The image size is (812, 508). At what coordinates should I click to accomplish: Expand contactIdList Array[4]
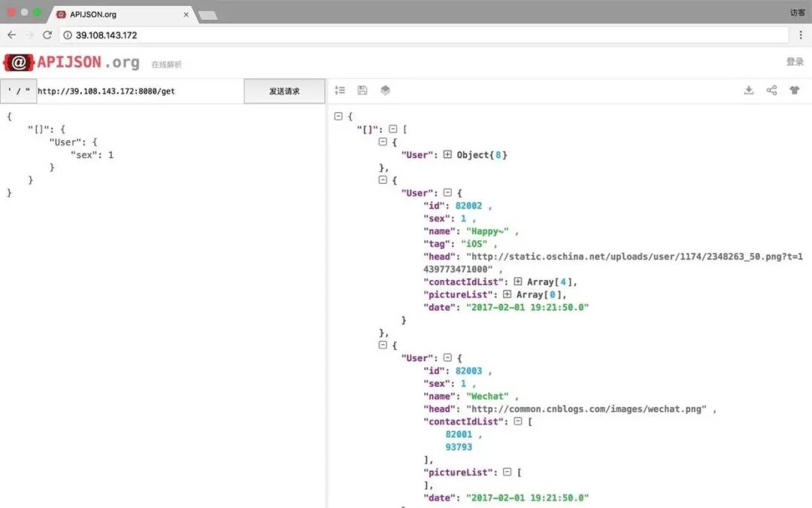coord(518,281)
